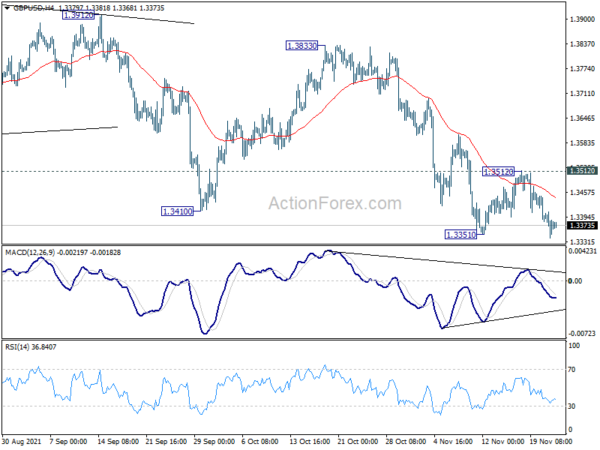Image resolution: width=600 pixels, height=450 pixels.
Task: Click the 12 Nov 00:00 time axis label
Action: pos(502,442)
